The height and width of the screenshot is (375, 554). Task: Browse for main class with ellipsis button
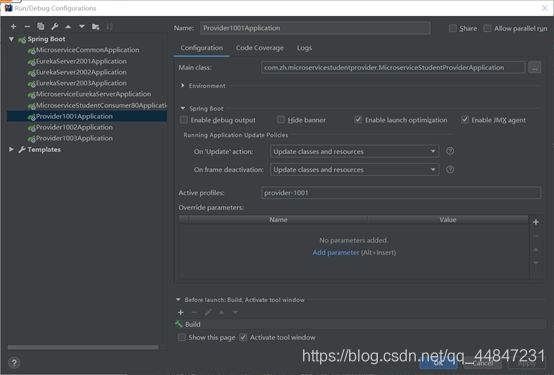[535, 67]
